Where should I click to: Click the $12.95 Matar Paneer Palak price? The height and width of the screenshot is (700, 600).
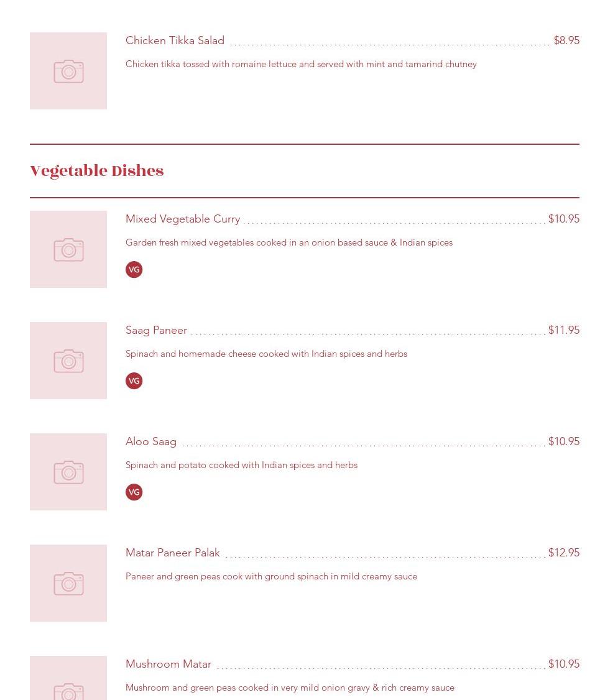563,553
